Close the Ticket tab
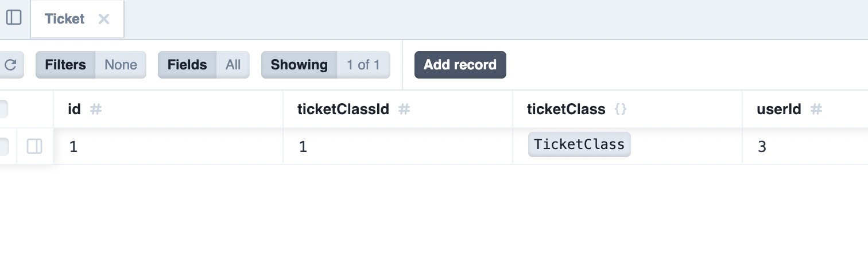The image size is (868, 258). pos(104,19)
